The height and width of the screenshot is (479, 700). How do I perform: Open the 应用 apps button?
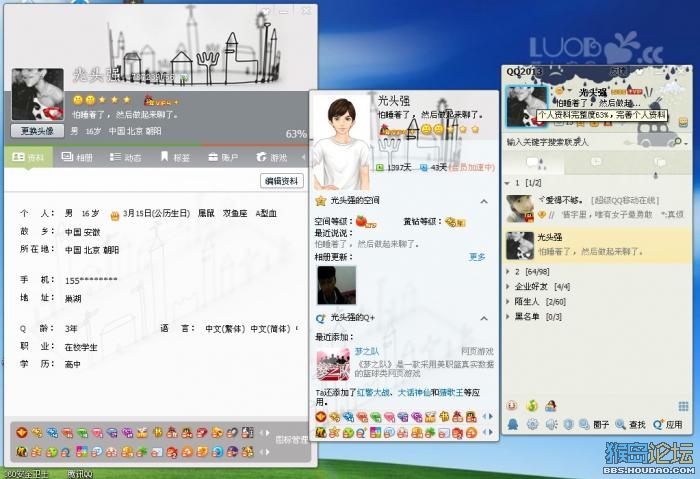(x=667, y=425)
